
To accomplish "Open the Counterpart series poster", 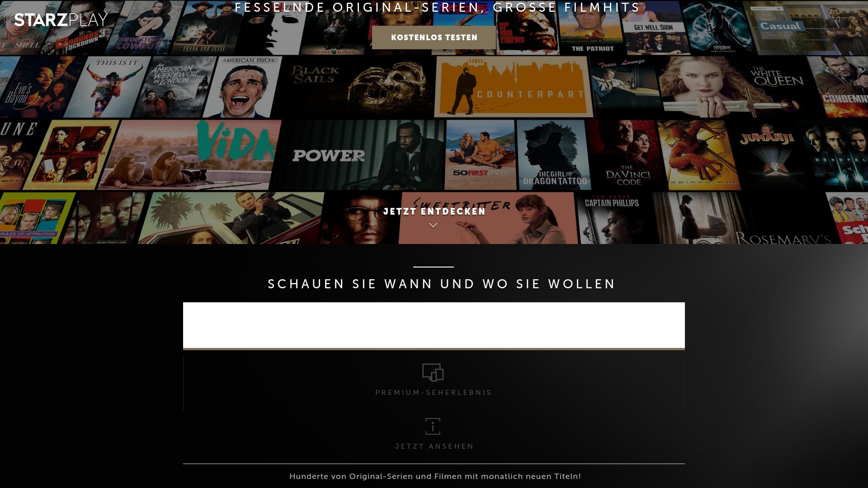I will (514, 87).
